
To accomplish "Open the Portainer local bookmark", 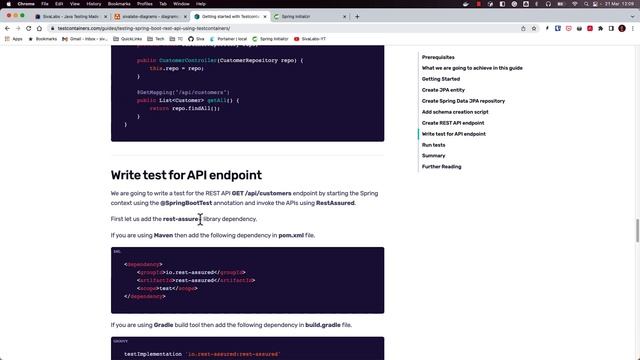I will 228,39.
